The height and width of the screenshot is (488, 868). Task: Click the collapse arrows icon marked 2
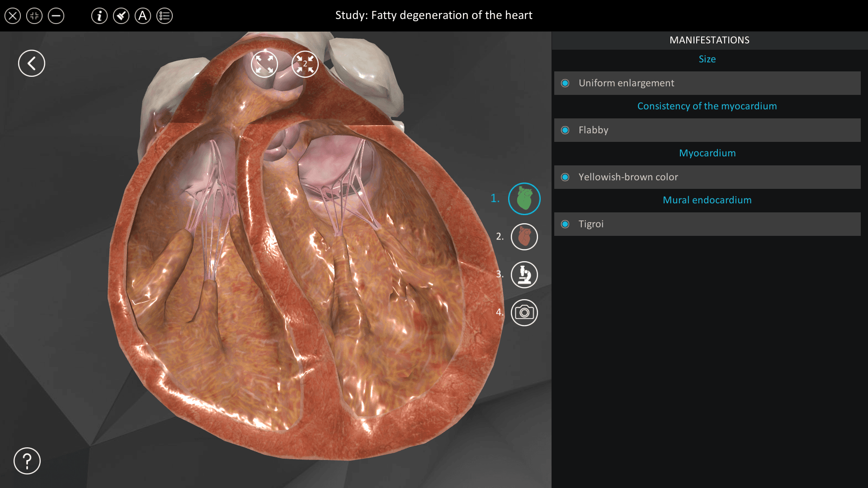pyautogui.click(x=305, y=64)
